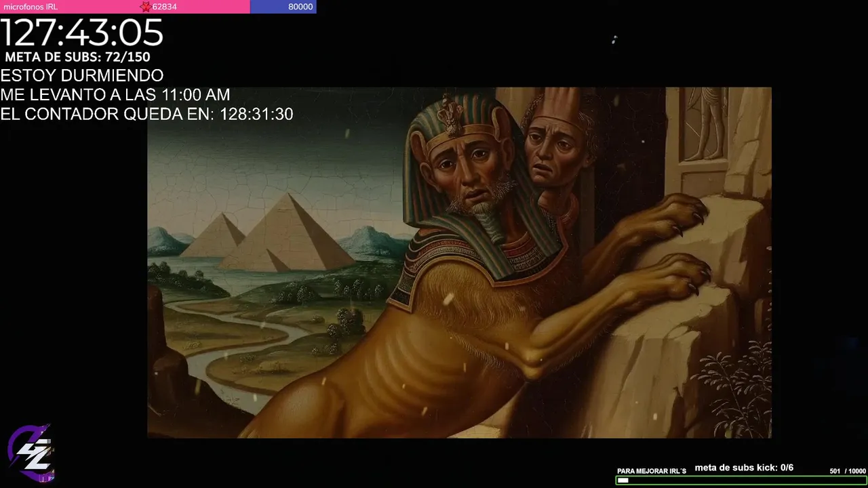
Task: Click the pink microfonos IRL progress bar
Action: (x=125, y=7)
